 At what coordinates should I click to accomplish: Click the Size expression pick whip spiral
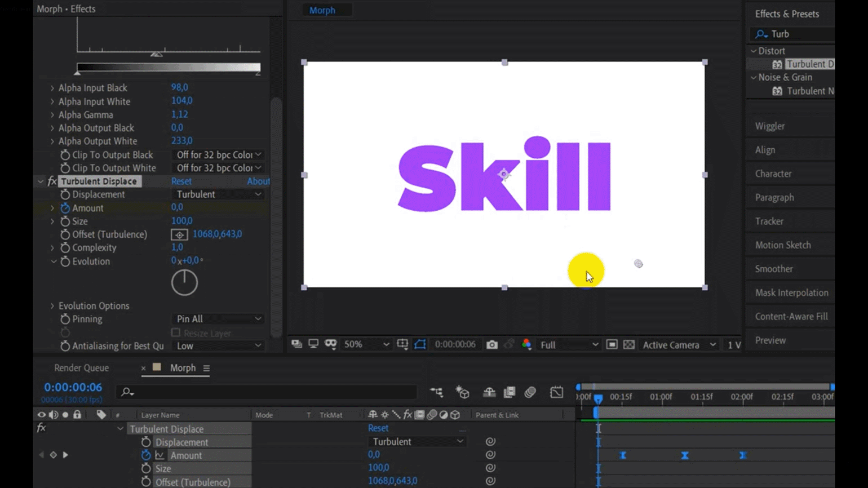click(490, 468)
